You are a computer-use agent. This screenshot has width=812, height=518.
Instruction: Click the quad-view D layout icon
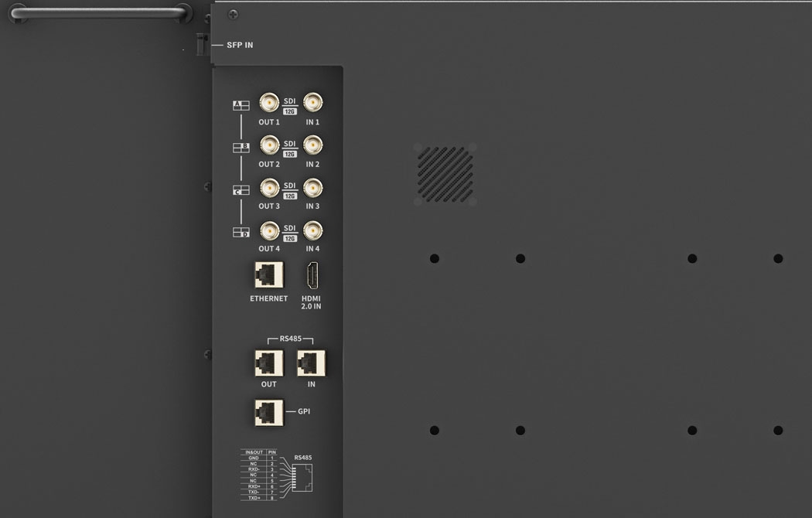coord(241,232)
